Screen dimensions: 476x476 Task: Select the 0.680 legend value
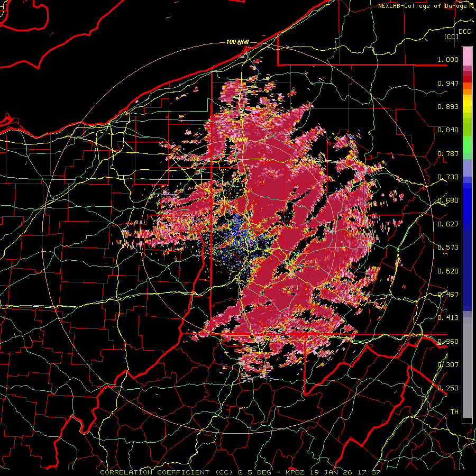point(448,200)
